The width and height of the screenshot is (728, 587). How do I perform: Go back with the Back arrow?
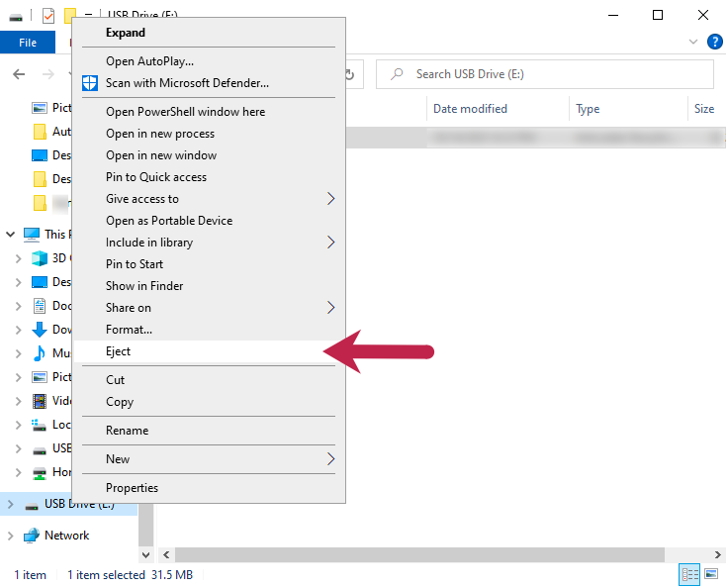coord(19,74)
